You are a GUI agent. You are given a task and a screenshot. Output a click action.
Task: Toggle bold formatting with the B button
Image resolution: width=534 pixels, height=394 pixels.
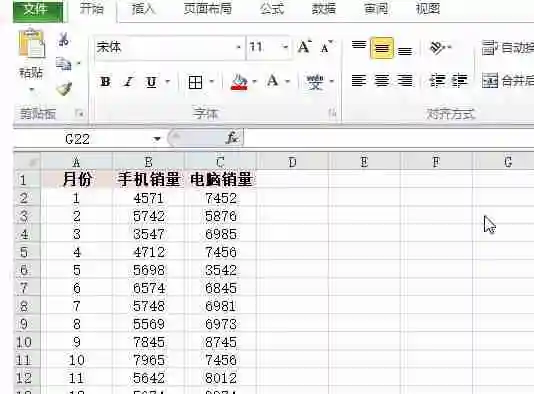point(105,82)
